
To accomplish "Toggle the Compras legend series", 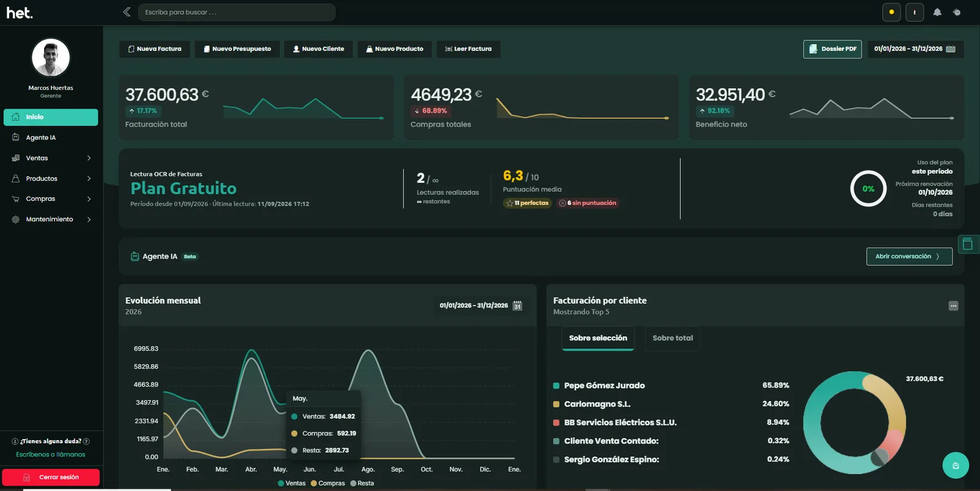I will coord(328,483).
